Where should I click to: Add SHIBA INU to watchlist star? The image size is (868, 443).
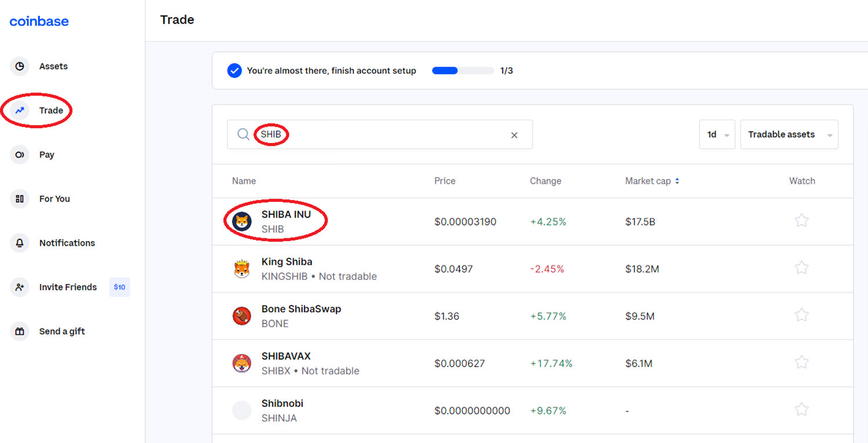pos(801,220)
